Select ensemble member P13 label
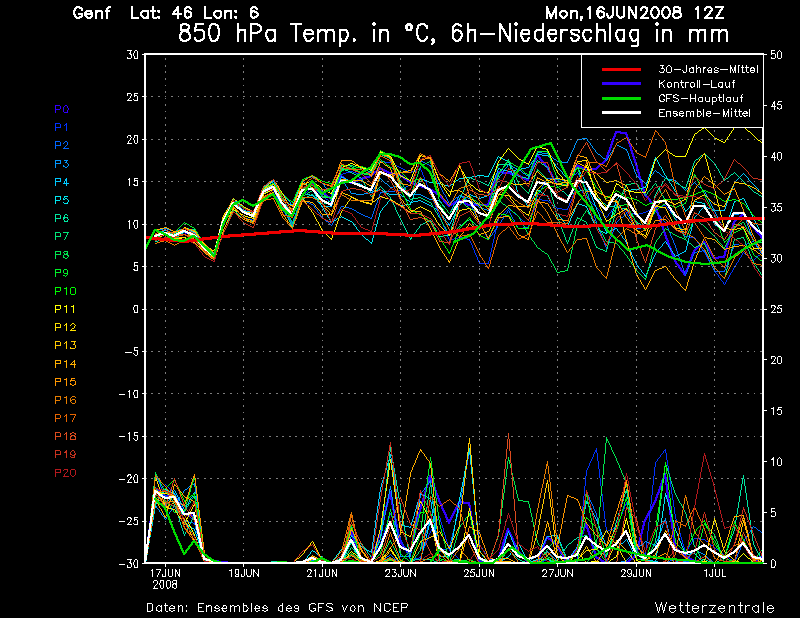 tap(64, 345)
